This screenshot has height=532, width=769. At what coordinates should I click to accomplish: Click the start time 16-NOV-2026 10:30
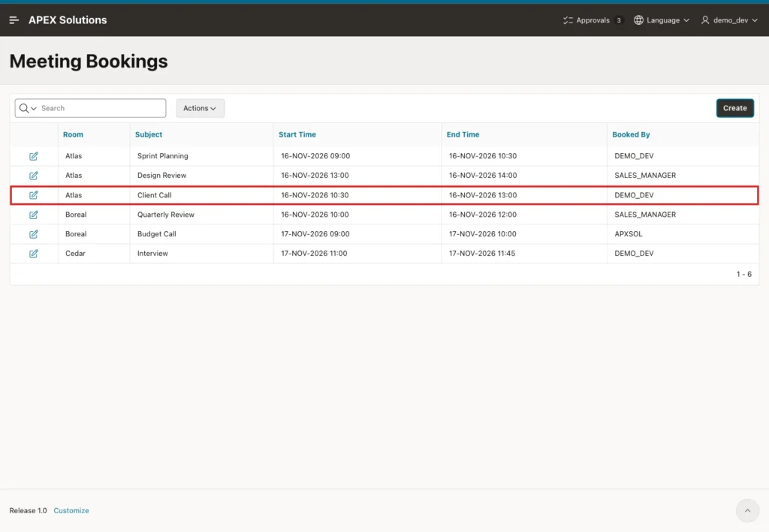pyautogui.click(x=315, y=195)
